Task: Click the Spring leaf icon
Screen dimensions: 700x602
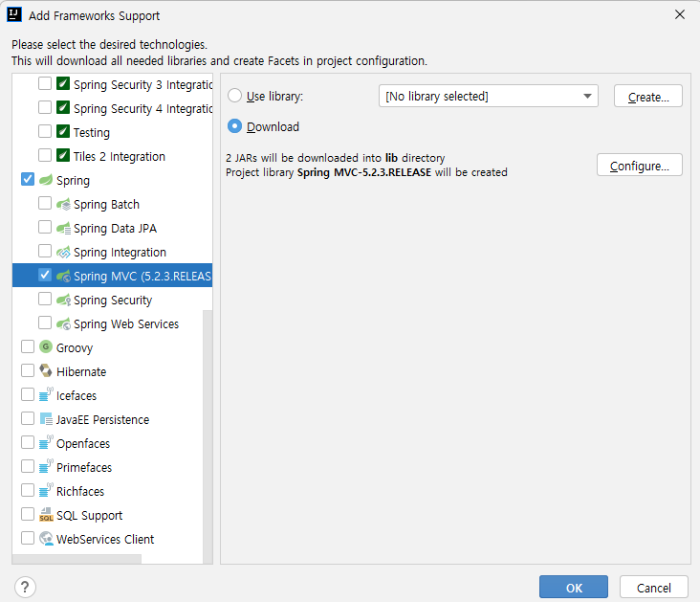Action: pos(46,180)
